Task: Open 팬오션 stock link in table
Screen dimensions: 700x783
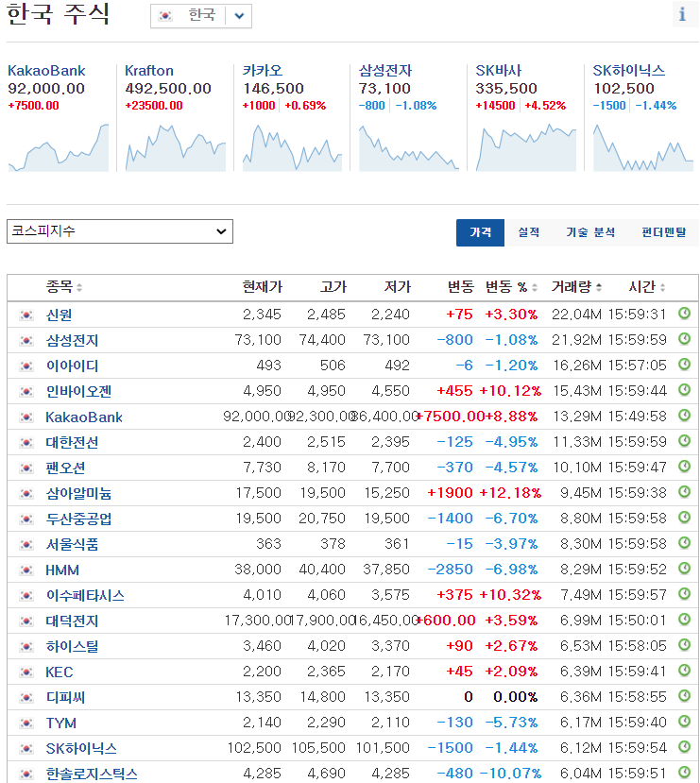Action: pos(65,468)
